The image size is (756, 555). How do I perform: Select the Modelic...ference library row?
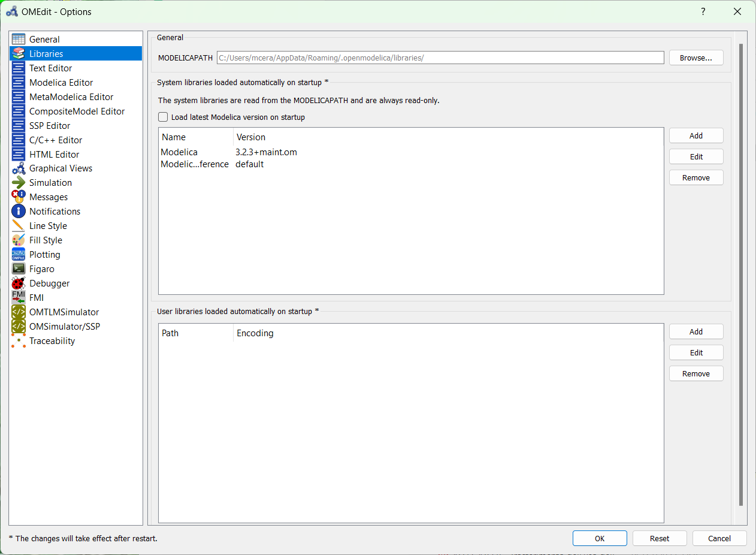point(411,164)
